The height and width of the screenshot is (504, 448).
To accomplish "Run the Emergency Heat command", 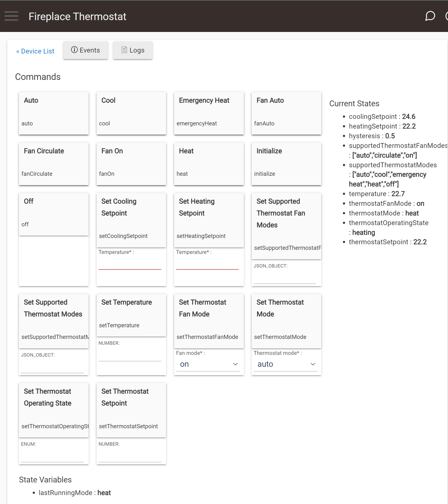I will 209,114.
